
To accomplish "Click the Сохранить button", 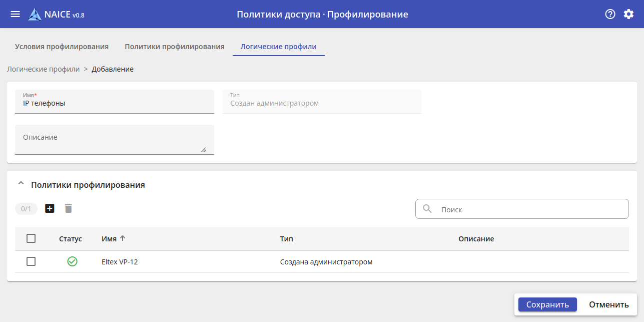I will [x=547, y=304].
